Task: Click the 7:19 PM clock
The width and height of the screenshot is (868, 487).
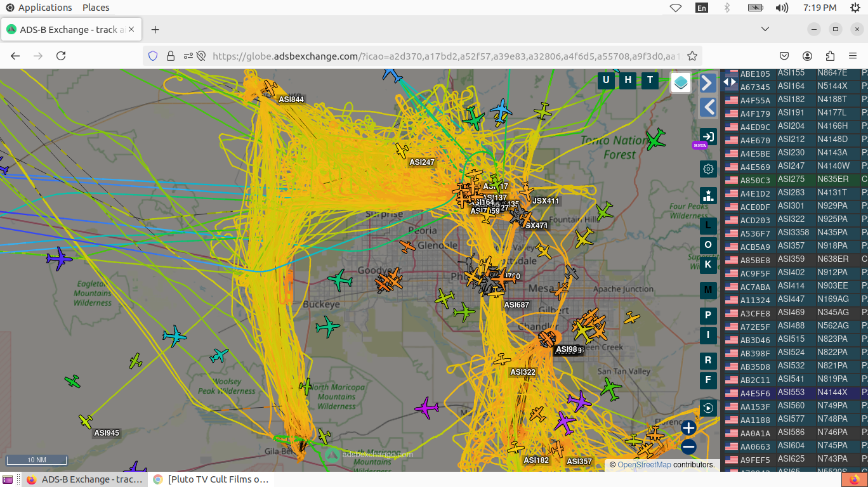Action: [x=820, y=8]
